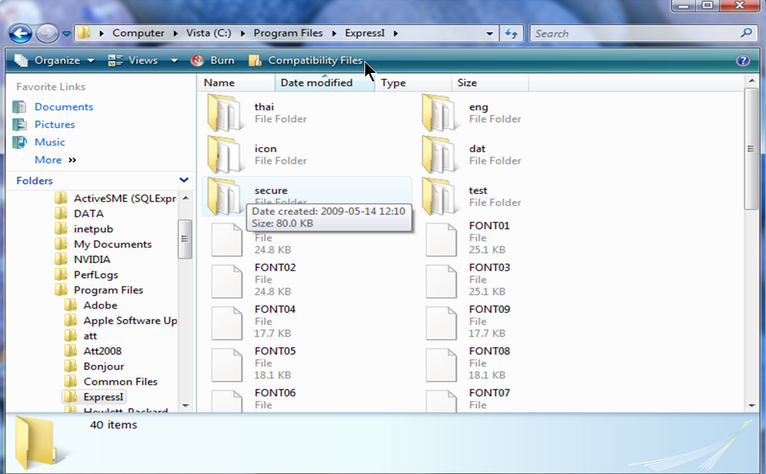Collapse the Folders pane chevron
Image resolution: width=766 pixels, height=474 pixels.
[x=184, y=180]
